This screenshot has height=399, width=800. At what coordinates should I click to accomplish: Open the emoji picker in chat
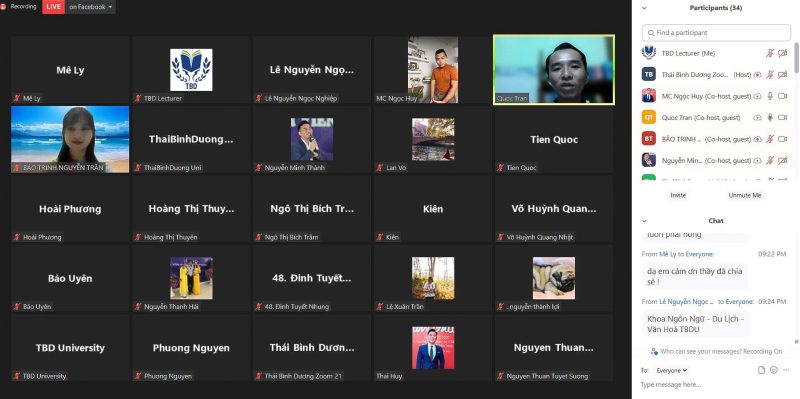tap(773, 370)
